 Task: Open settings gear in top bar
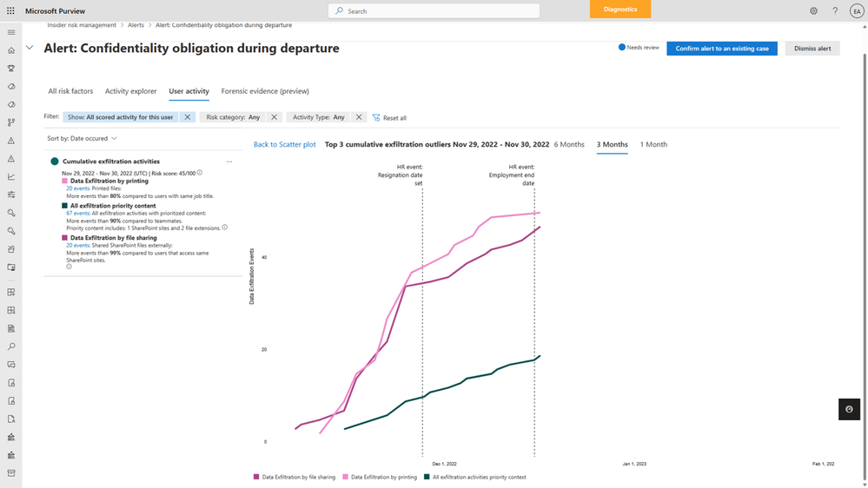[x=813, y=10]
